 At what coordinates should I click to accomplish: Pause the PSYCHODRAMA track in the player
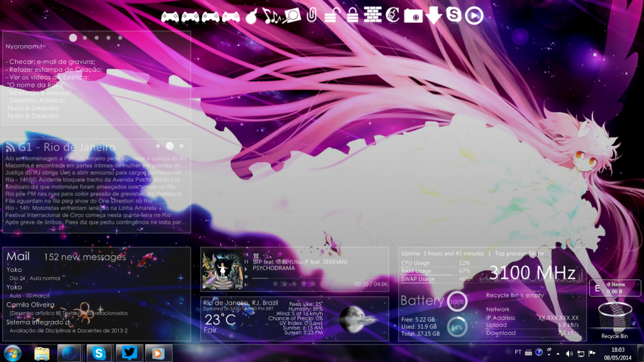point(246,261)
